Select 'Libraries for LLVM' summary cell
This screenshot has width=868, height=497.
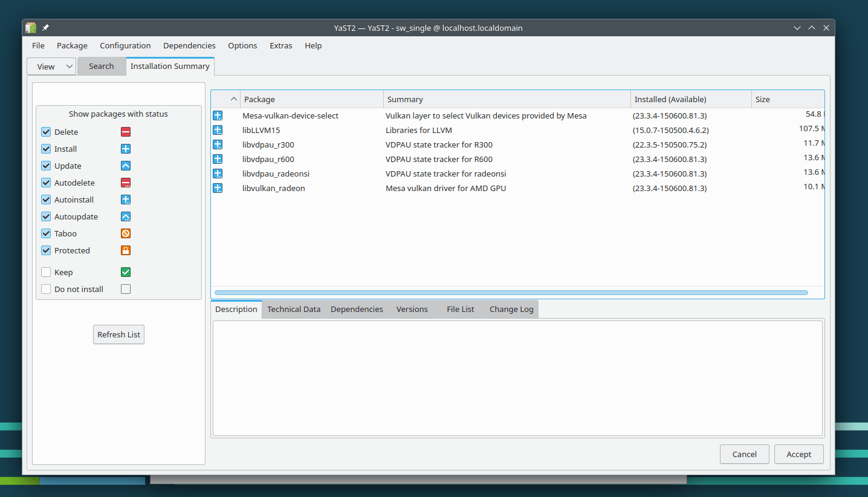tap(419, 130)
